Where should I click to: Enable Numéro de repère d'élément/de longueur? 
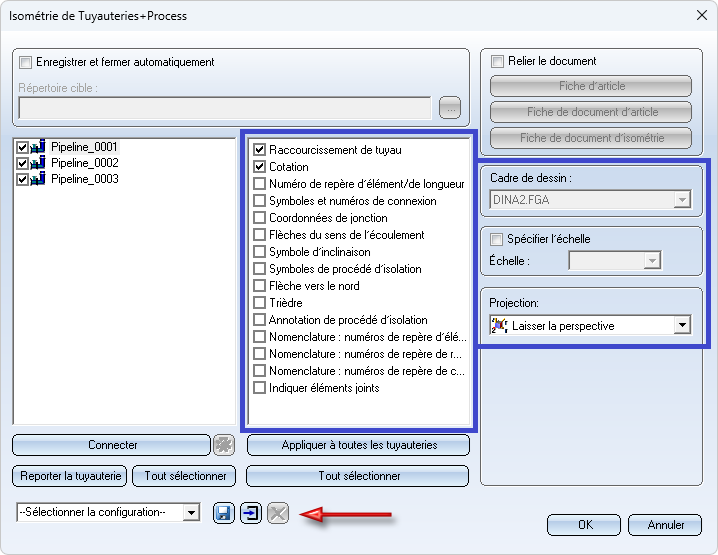point(260,184)
